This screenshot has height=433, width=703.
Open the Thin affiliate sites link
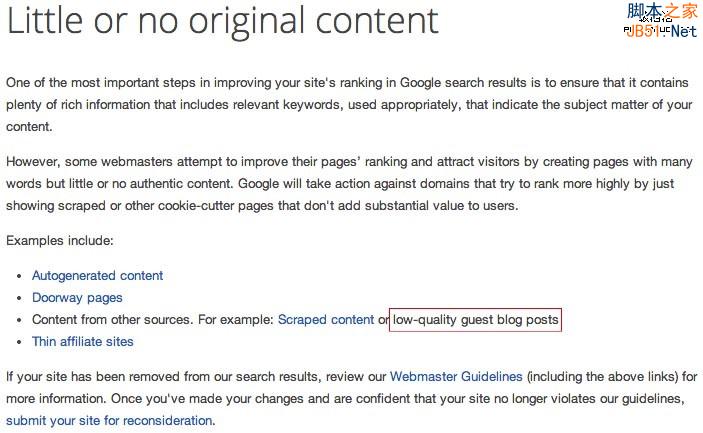click(x=82, y=342)
